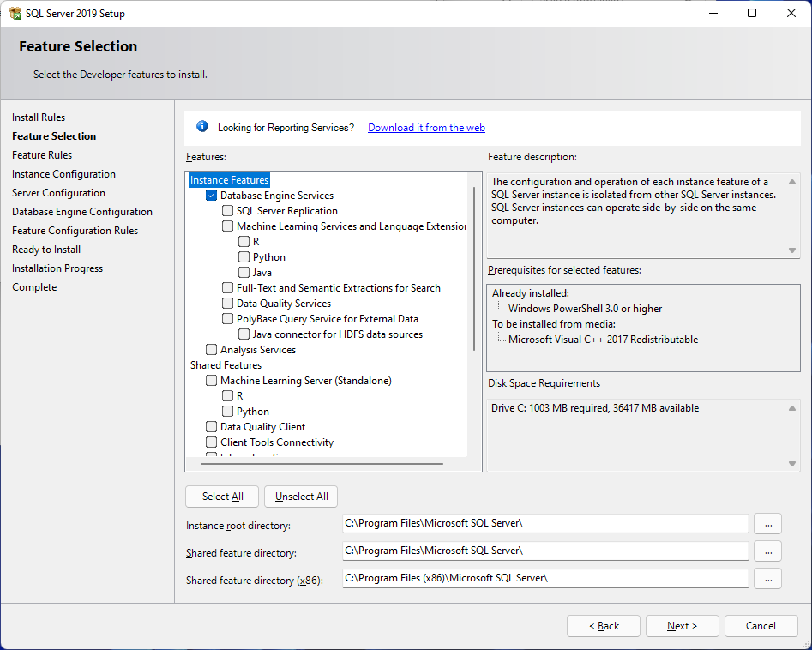Screen dimensions: 812x650
Task: Click the Select All button
Action: 222,497
